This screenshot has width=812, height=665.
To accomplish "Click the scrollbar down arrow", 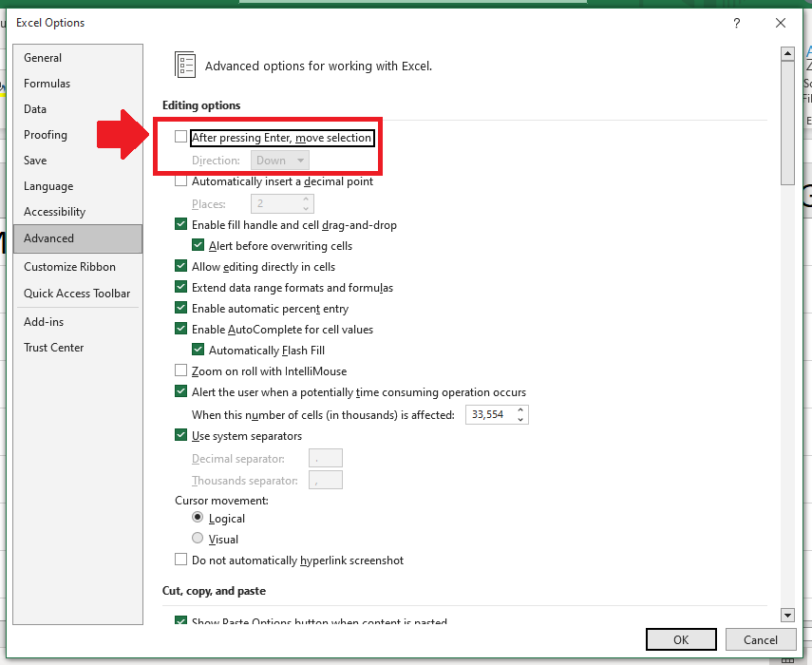I will (x=788, y=615).
